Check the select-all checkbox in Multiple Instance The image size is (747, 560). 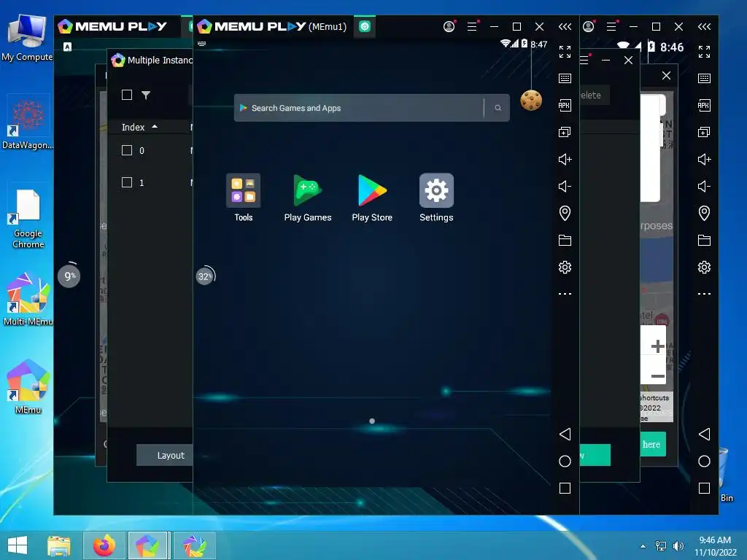point(127,95)
